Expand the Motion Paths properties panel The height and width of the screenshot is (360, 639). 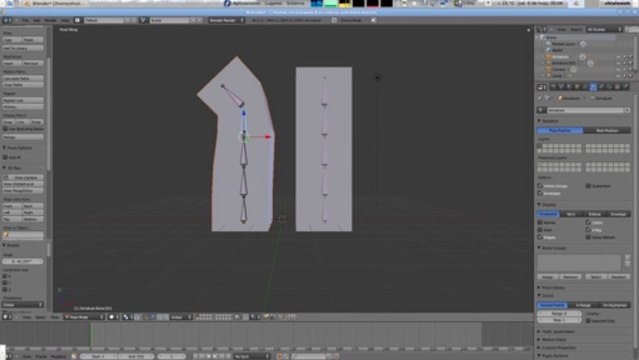click(539, 340)
